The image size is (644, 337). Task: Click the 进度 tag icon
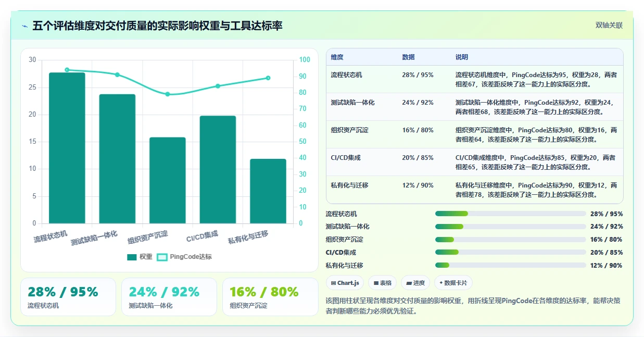point(409,283)
